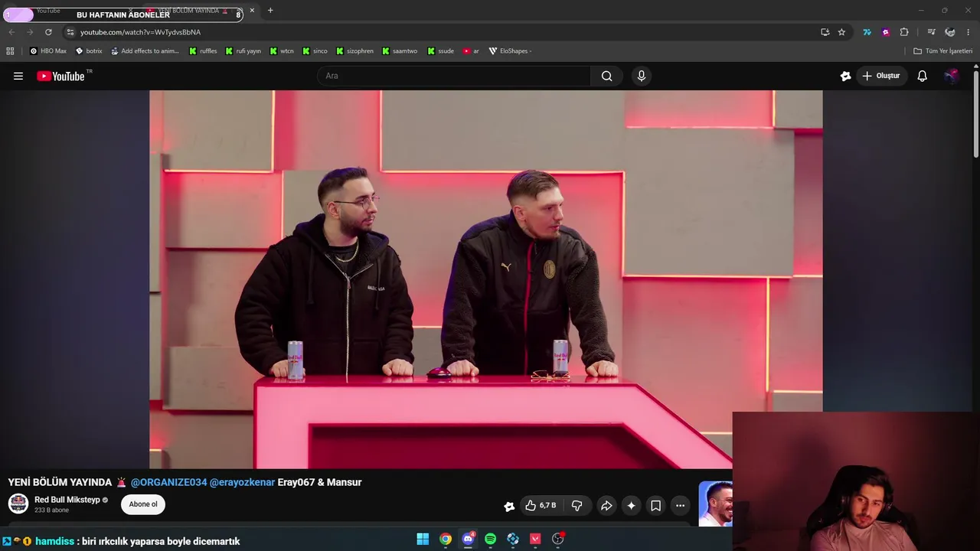Screen dimensions: 980x551
Task: Open Valorant from the taskbar
Action: click(535, 539)
